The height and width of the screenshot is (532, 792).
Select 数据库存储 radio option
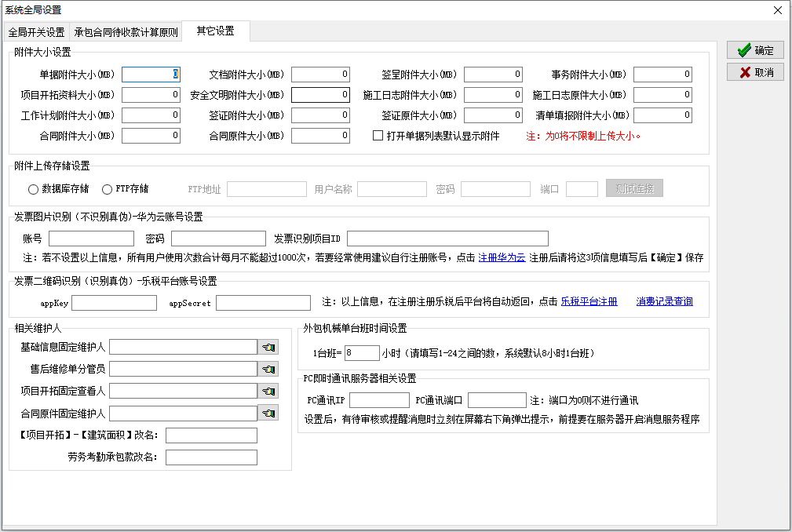(x=33, y=189)
